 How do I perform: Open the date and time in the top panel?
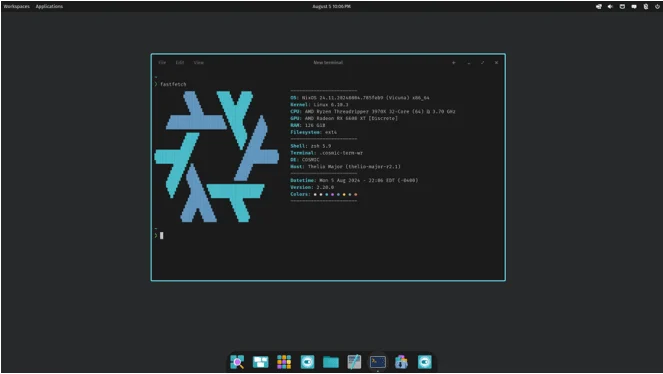point(332,6)
